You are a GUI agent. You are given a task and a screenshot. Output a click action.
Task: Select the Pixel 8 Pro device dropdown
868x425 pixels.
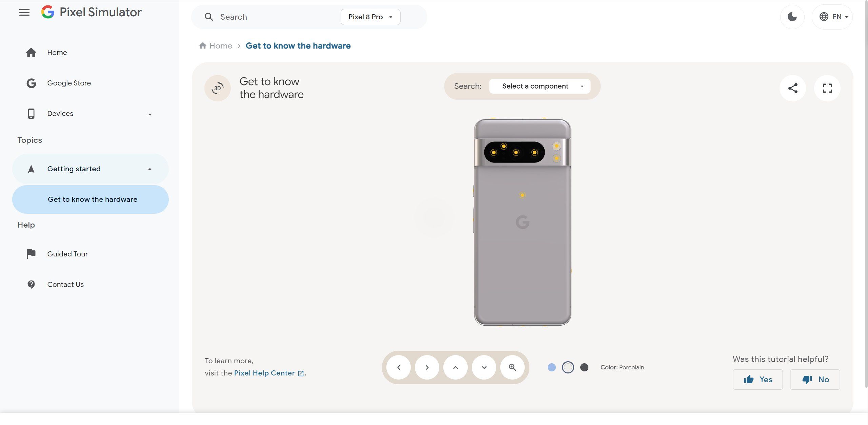click(x=370, y=17)
